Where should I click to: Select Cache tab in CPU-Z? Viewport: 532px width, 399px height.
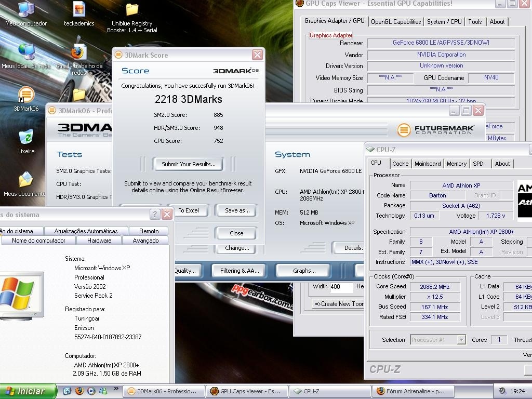click(401, 164)
